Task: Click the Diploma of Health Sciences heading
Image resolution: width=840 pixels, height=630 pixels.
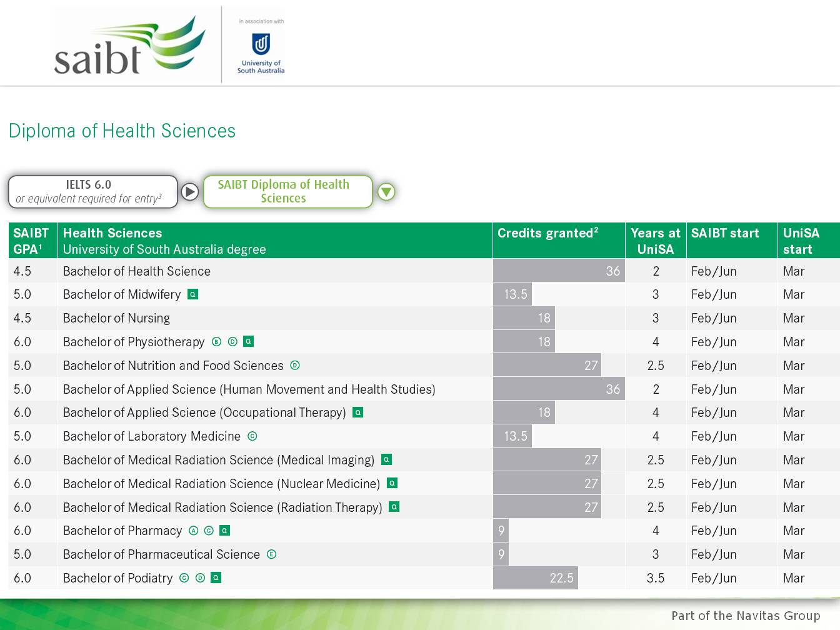Action: tap(122, 131)
